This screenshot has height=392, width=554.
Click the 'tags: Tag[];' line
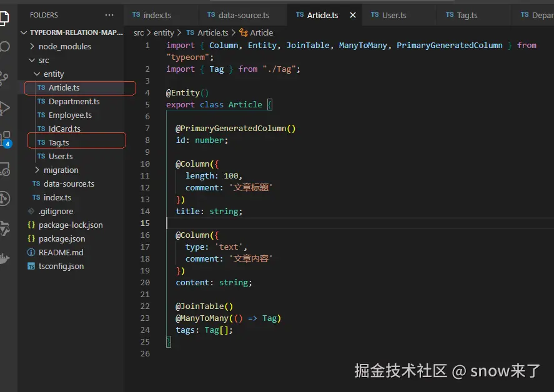click(204, 330)
